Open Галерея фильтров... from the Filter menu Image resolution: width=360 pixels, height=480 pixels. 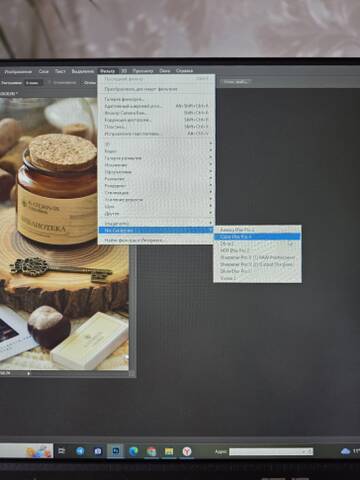(156, 99)
